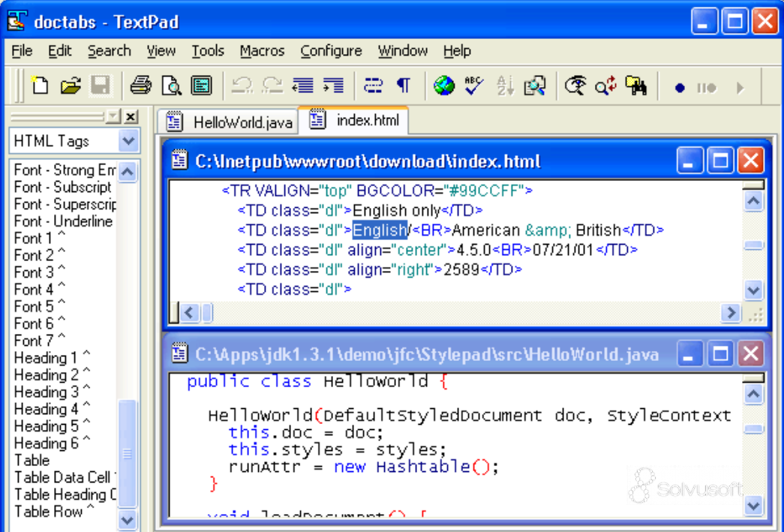Viewport: 784px width, 532px height.
Task: Open the View menu
Action: pos(161,51)
